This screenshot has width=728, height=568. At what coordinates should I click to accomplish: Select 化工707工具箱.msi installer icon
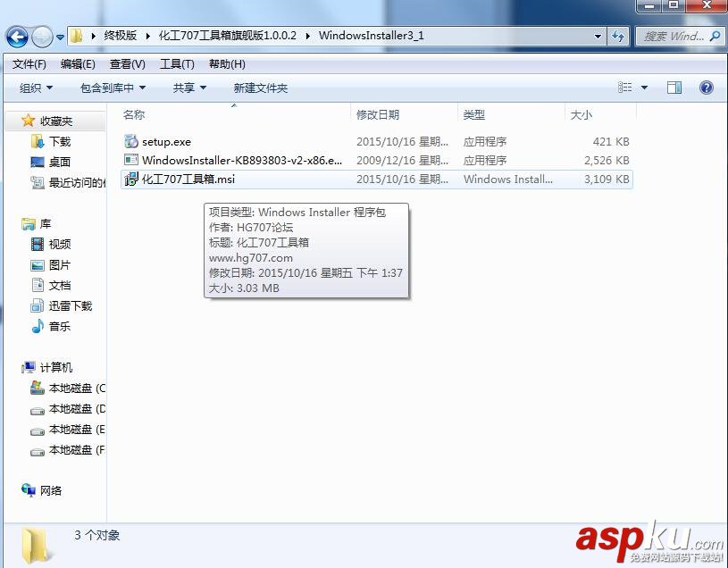coord(131,179)
